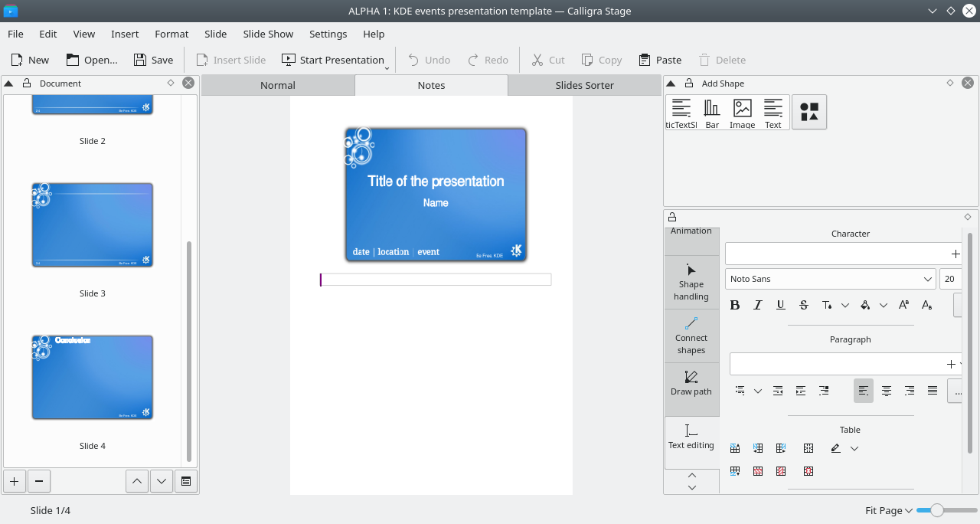
Task: Switch to the Slides Sorter tab
Action: point(585,85)
